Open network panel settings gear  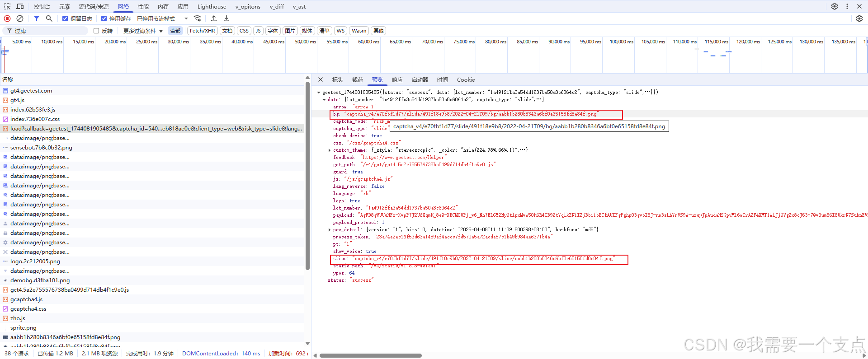[859, 19]
